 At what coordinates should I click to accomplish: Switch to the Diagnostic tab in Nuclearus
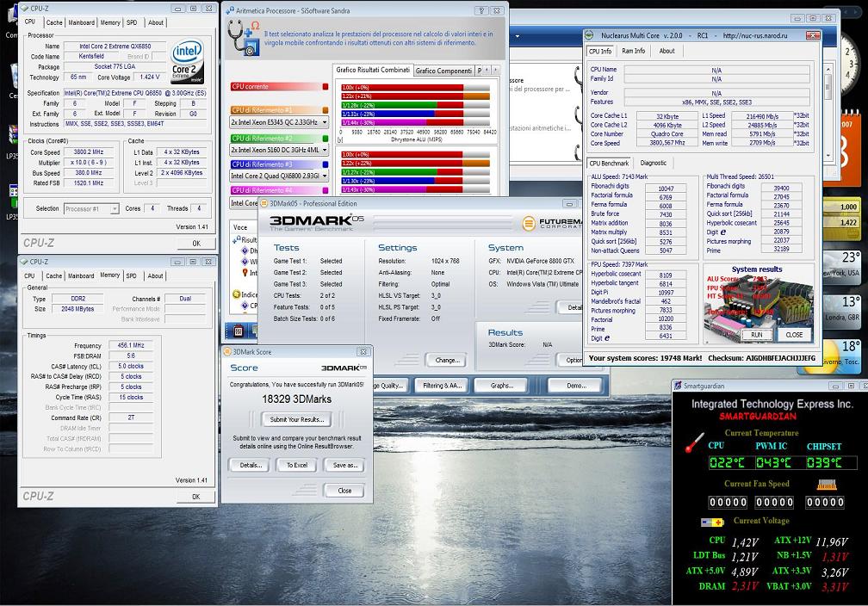pos(654,163)
